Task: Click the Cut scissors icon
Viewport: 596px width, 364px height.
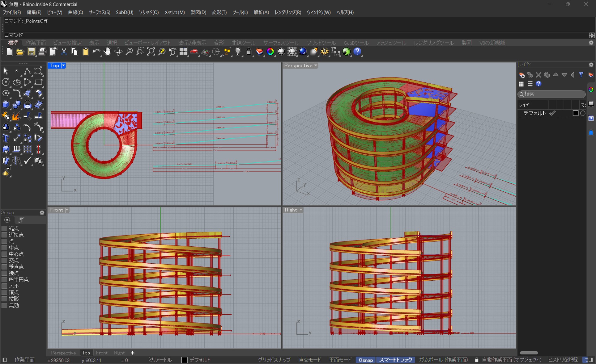Action: tap(64, 52)
